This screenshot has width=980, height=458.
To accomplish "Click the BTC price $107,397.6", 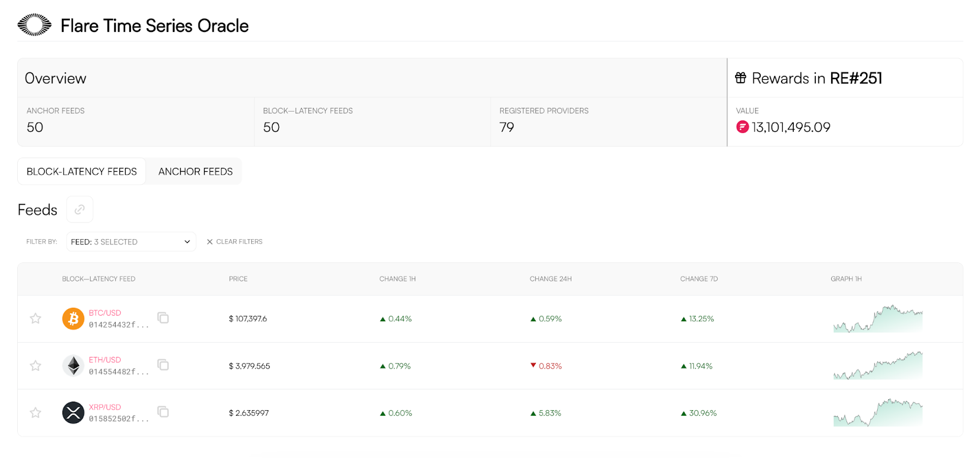I will click(x=247, y=319).
